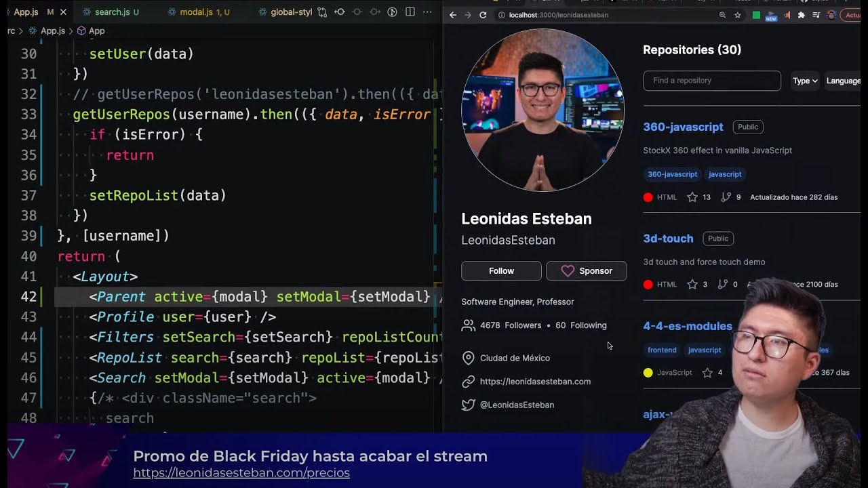The height and width of the screenshot is (488, 868).
Task: Click the media control playlist icon
Action: pyautogui.click(x=816, y=15)
